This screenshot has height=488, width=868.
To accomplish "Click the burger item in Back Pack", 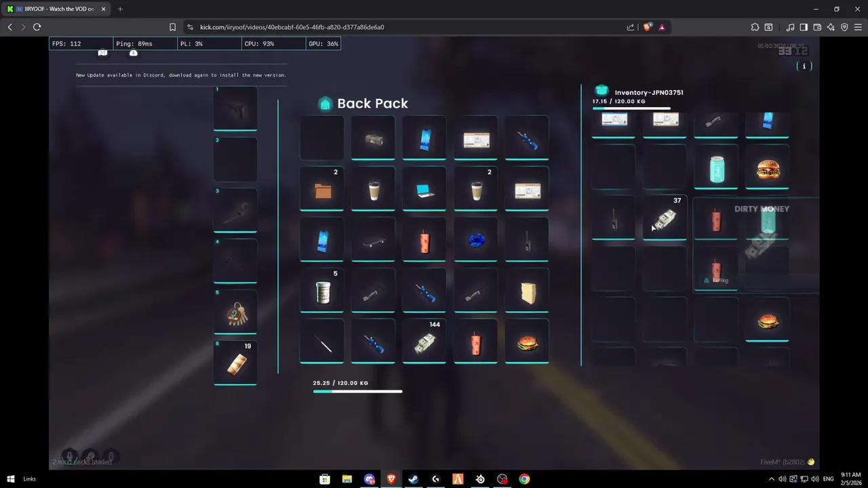I will [x=527, y=342].
